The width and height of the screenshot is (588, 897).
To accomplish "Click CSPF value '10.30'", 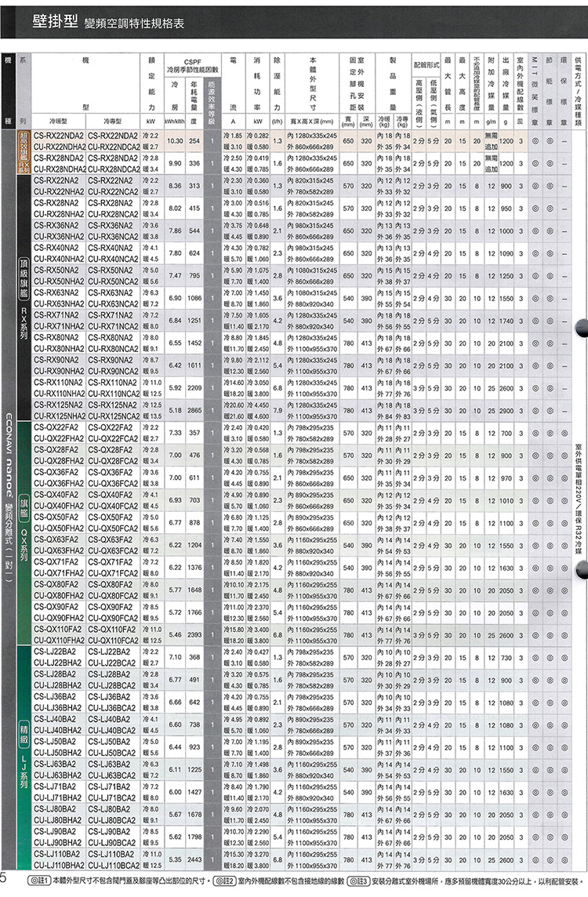I will click(x=175, y=140).
